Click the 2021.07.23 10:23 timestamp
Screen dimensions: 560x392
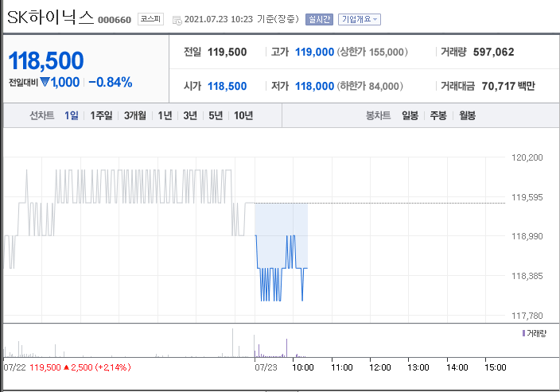tap(219, 19)
